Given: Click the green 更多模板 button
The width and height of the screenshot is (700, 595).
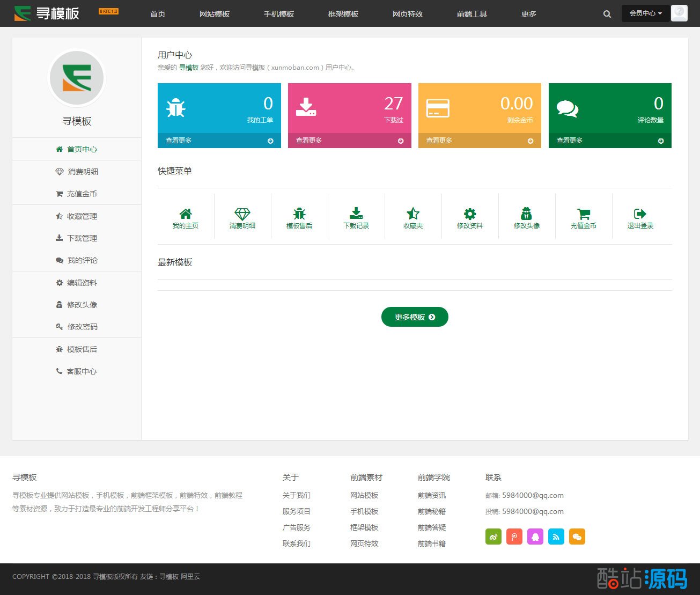Looking at the screenshot, I should tap(415, 317).
